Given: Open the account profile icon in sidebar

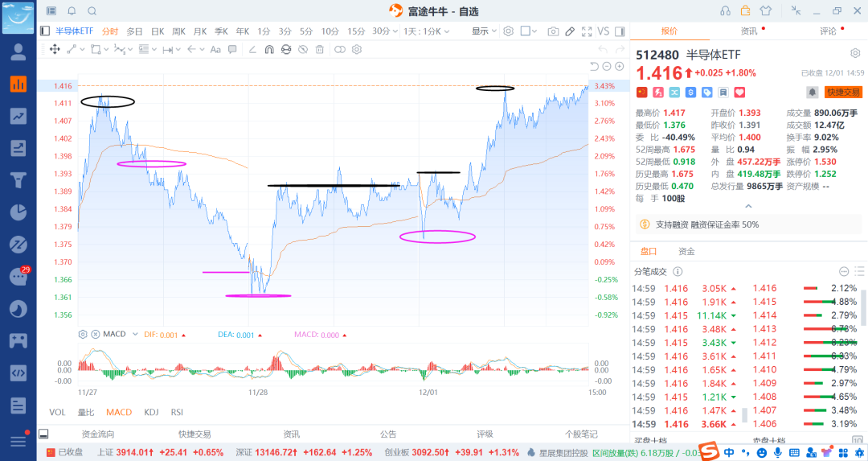Looking at the screenshot, I should coord(18,52).
